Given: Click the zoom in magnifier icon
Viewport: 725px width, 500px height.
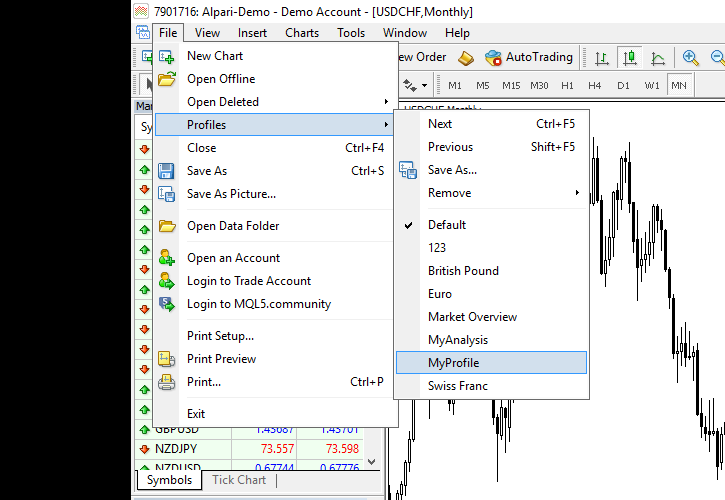Looking at the screenshot, I should (690, 58).
